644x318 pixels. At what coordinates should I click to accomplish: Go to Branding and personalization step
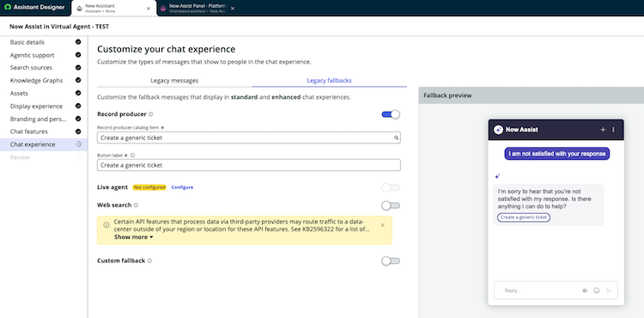38,119
